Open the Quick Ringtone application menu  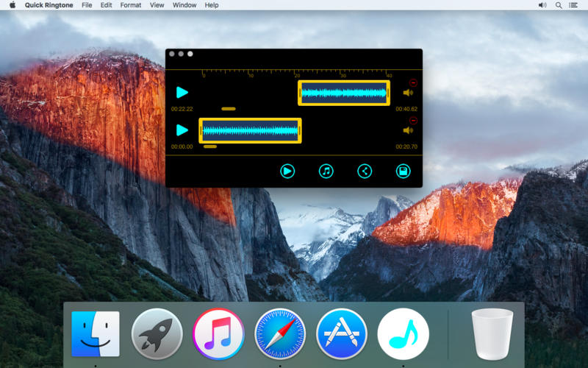click(49, 5)
